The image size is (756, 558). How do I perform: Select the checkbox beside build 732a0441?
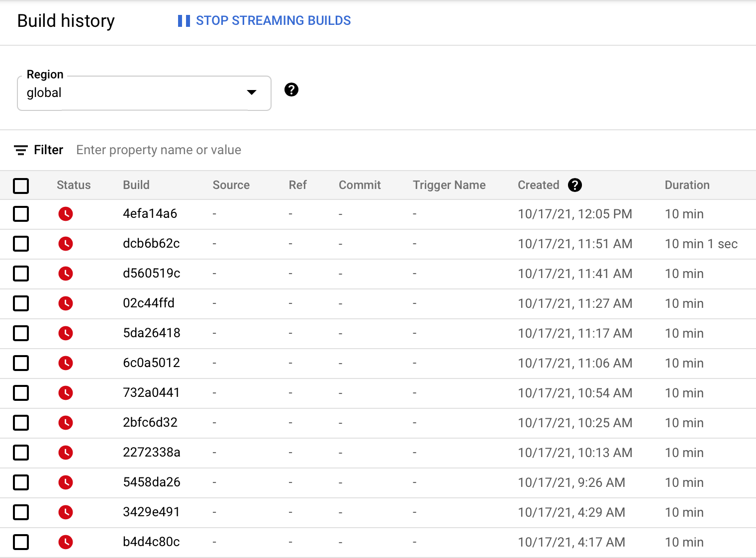click(x=21, y=393)
